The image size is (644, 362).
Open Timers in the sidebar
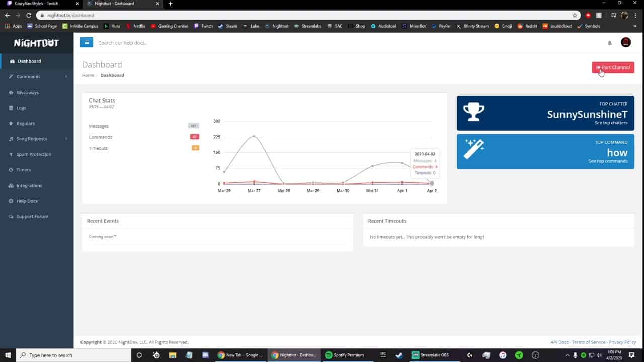(37, 170)
